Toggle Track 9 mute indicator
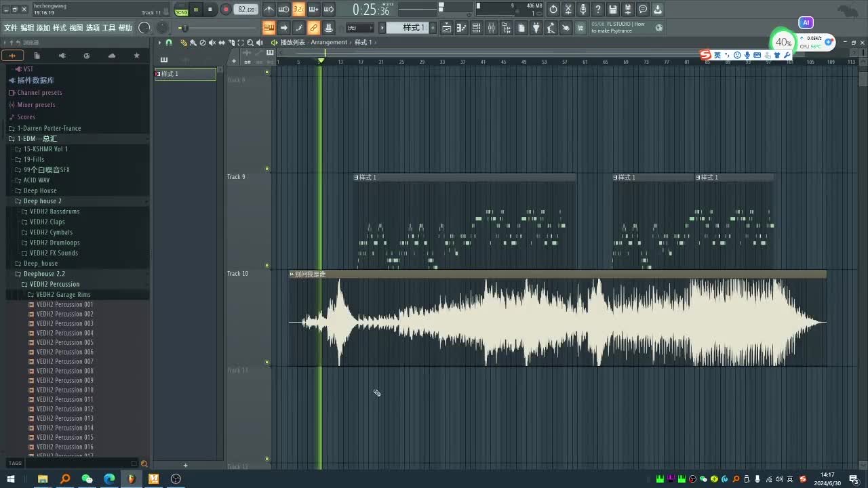 pos(267,266)
